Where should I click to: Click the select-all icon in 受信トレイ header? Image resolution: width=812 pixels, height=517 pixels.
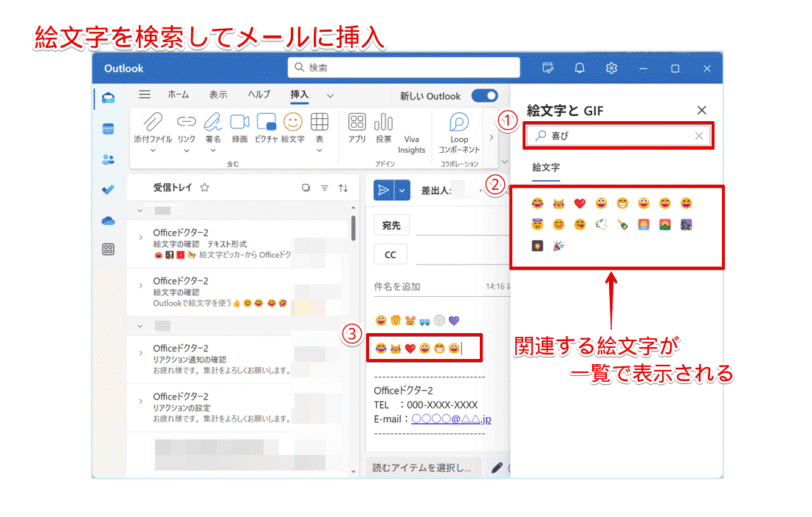[306, 188]
